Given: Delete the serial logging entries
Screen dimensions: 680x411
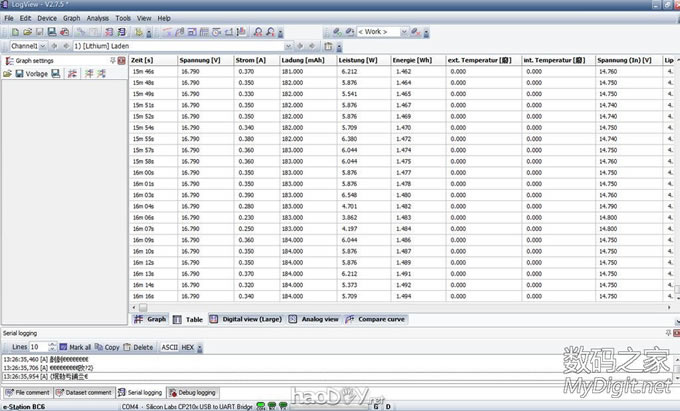Looking at the screenshot, I should [x=139, y=347].
